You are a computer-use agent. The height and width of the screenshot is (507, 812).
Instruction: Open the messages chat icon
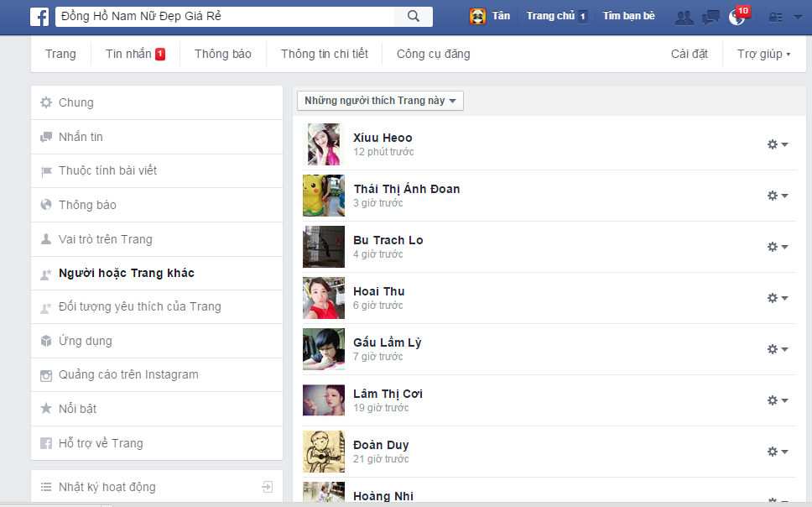coord(710,18)
